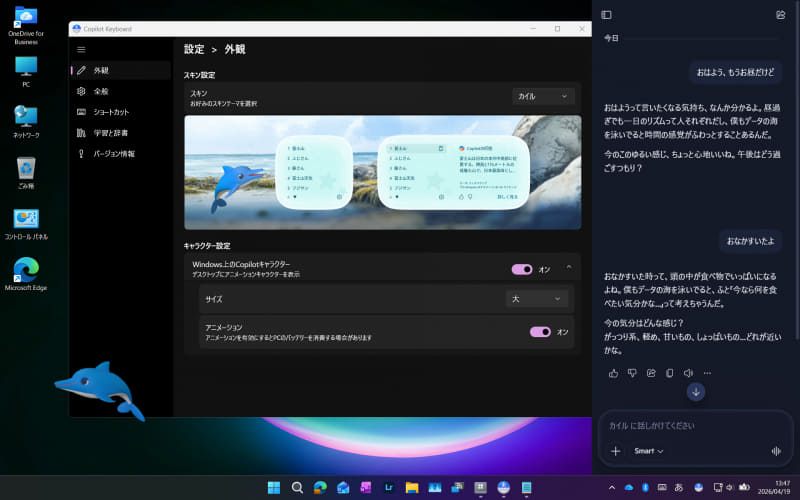Click the dolphin character on the desktop
This screenshot has width=800, height=500.
[101, 390]
